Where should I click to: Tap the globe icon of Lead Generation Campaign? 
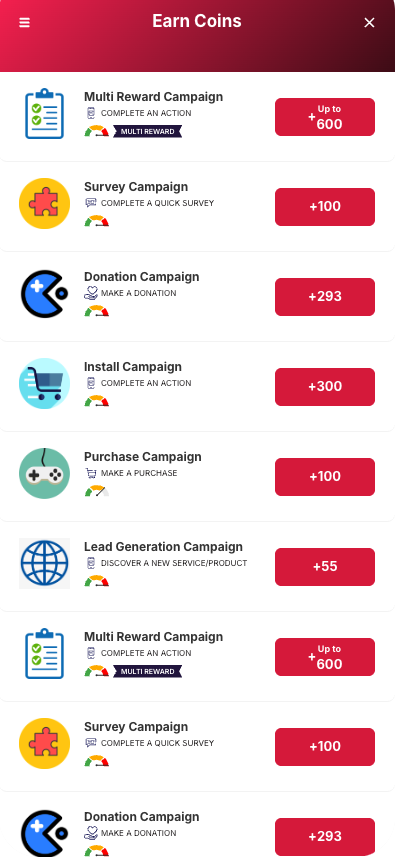coord(45,563)
